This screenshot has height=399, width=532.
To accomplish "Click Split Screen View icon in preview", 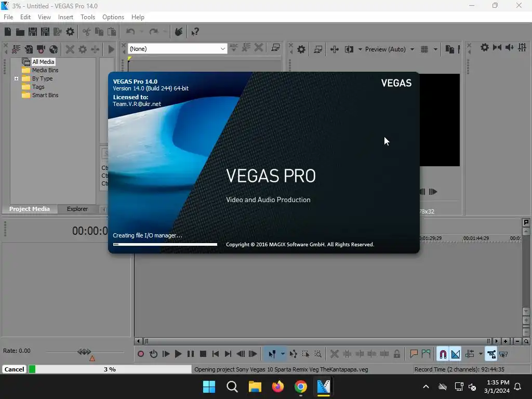I will (349, 49).
